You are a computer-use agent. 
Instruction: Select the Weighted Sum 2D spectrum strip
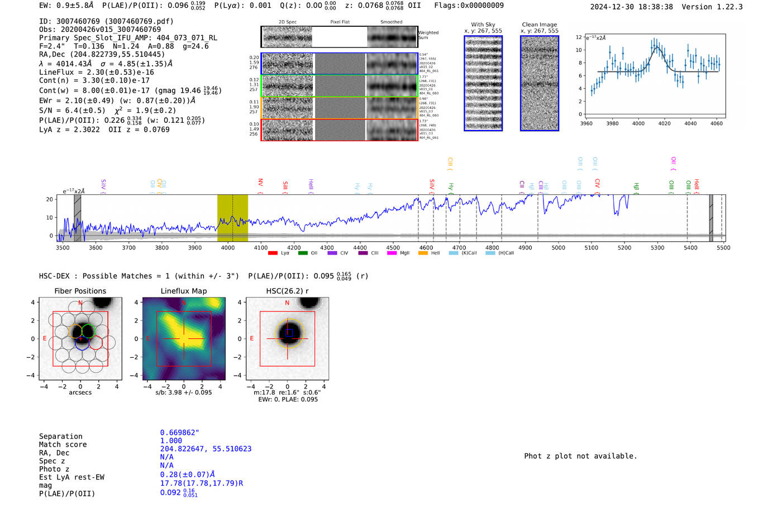340,37
